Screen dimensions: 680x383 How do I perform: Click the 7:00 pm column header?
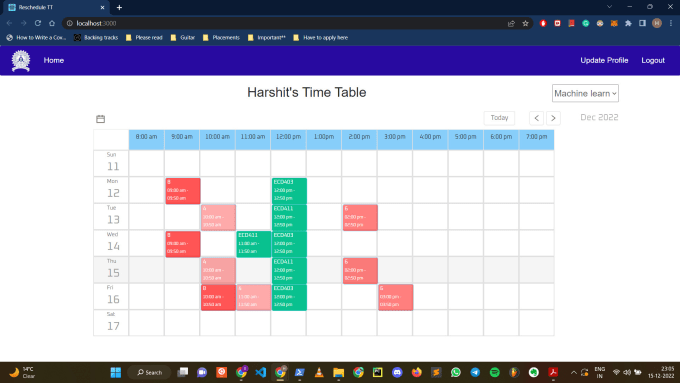(x=536, y=139)
